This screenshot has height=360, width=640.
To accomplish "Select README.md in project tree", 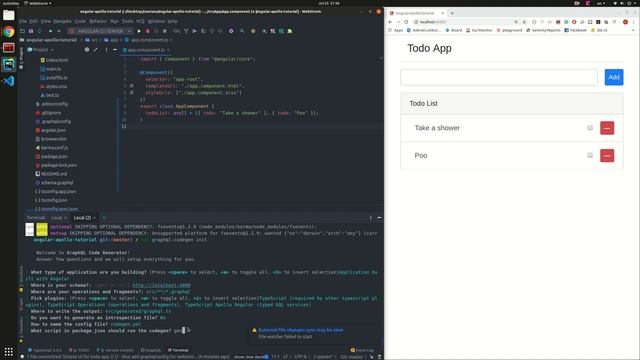I will (51, 174).
